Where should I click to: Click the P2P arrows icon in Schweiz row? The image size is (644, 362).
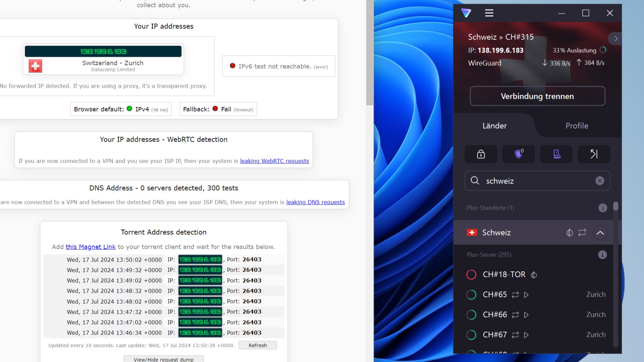582,232
